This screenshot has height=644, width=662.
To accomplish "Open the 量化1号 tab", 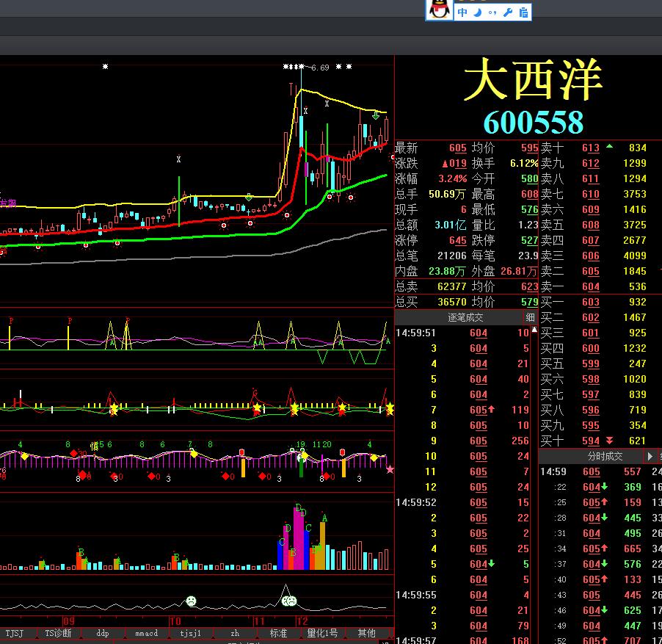I will (x=322, y=633).
